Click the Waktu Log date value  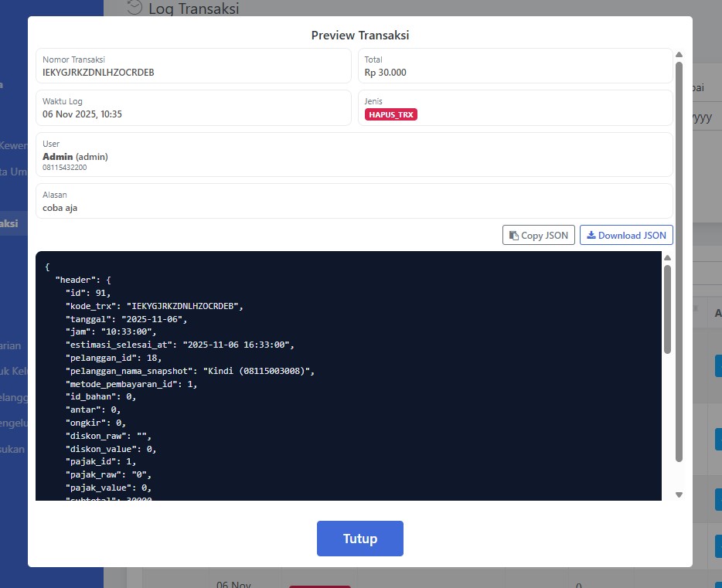point(82,114)
